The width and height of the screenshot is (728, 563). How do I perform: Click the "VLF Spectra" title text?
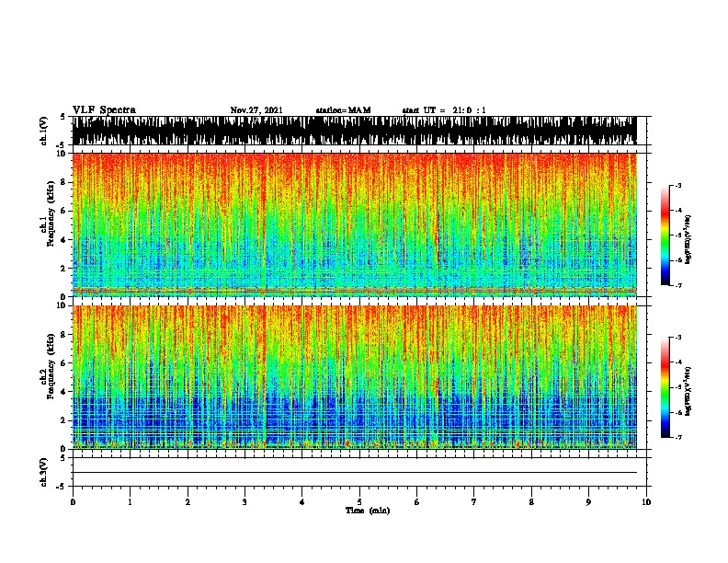(104, 110)
